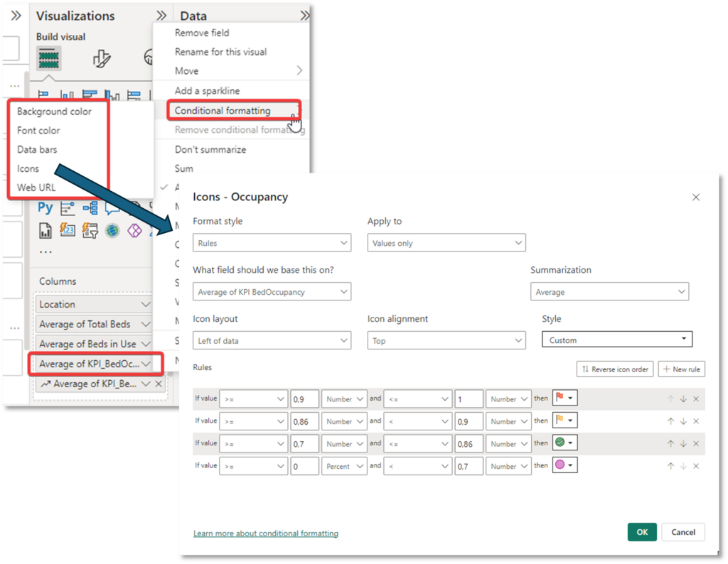The height and width of the screenshot is (564, 728).
Task: Select the stacked bar chart visual icon
Action: 43,92
